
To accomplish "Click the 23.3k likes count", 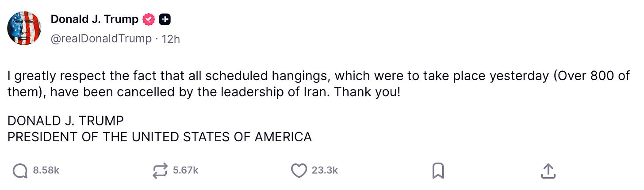I will tap(325, 171).
